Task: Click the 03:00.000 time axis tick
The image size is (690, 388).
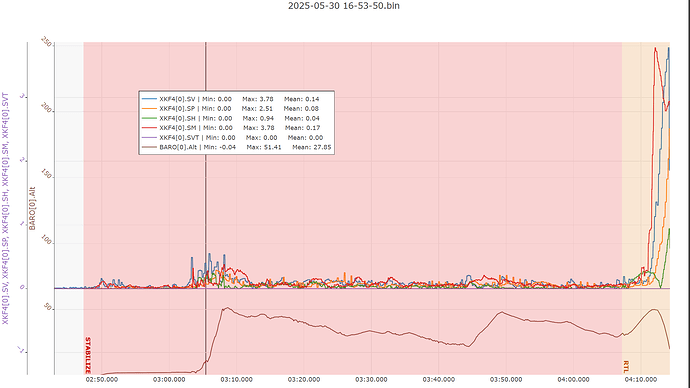Action: [169, 380]
